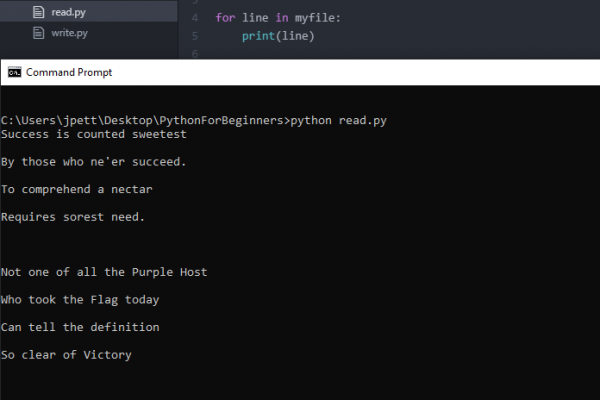Open read.py from the file tree
The width and height of the screenshot is (600, 400).
(x=89, y=12)
